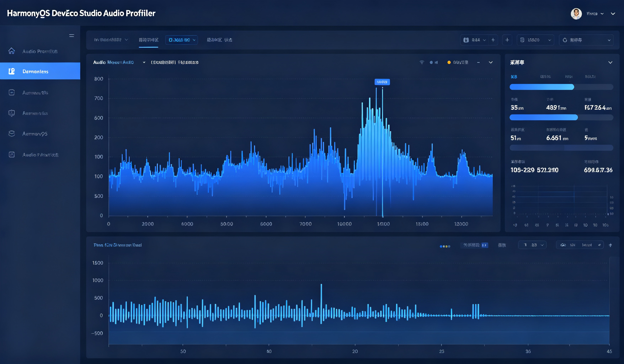624x364 pixels.
Task: Expand the chevron at chart header right
Action: 491,62
